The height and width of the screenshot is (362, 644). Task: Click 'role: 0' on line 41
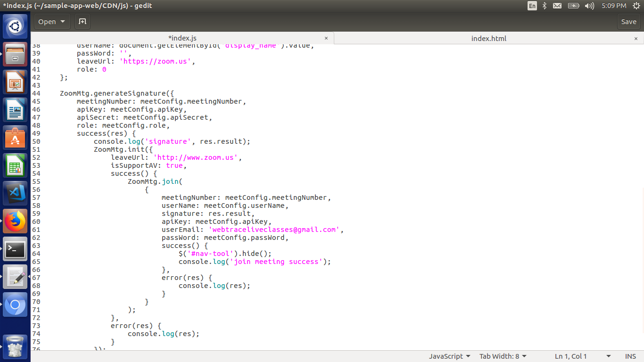91,69
